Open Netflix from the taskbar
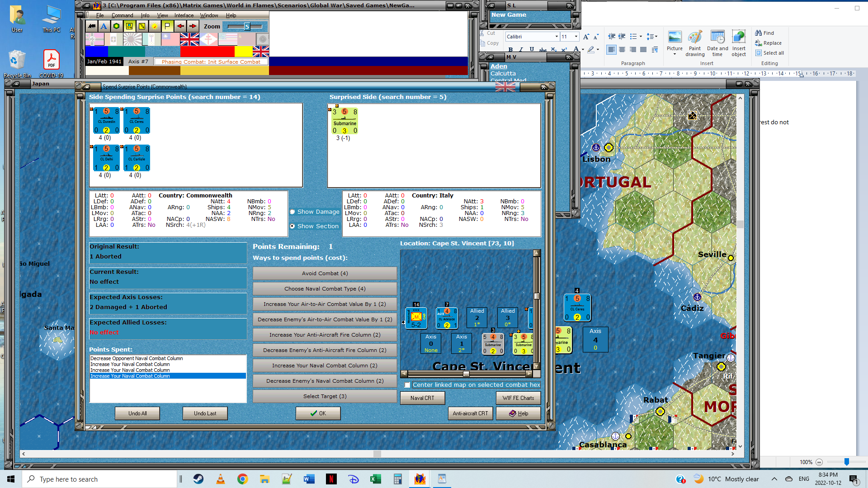 coord(331,479)
